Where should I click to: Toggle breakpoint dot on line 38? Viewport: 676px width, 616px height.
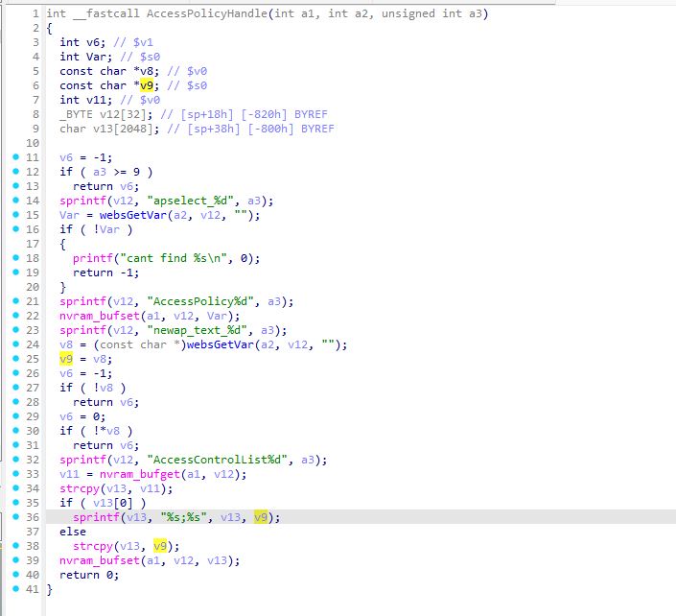(x=16, y=546)
